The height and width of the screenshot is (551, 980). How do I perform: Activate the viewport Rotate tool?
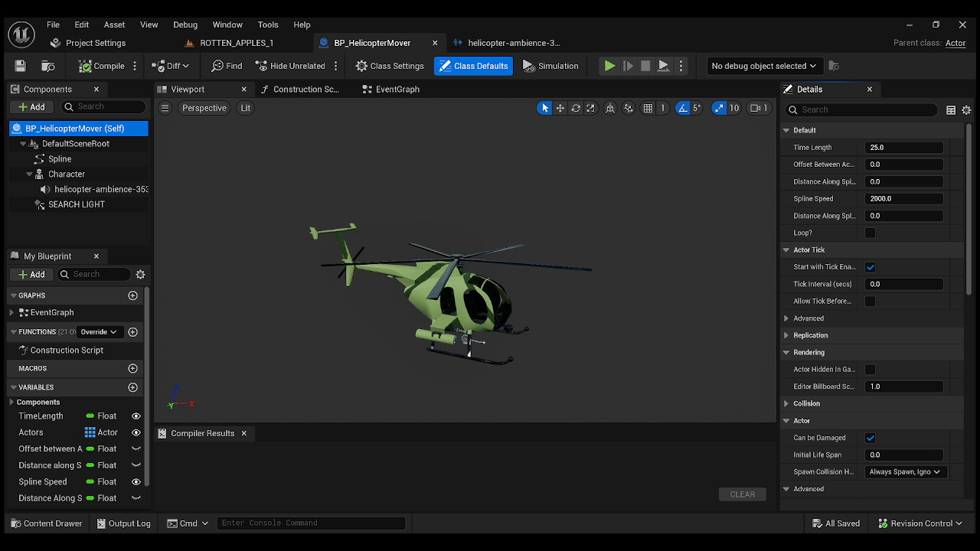pos(576,108)
